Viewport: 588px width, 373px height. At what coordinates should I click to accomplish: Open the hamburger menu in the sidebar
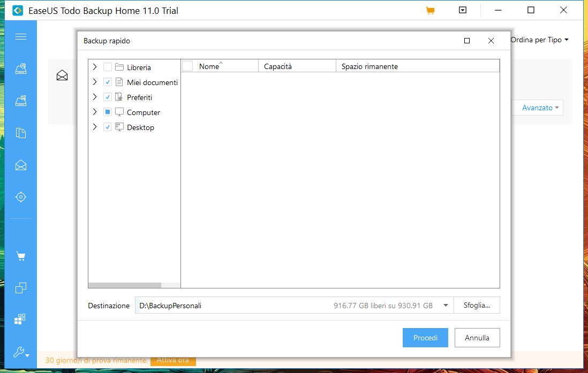21,36
